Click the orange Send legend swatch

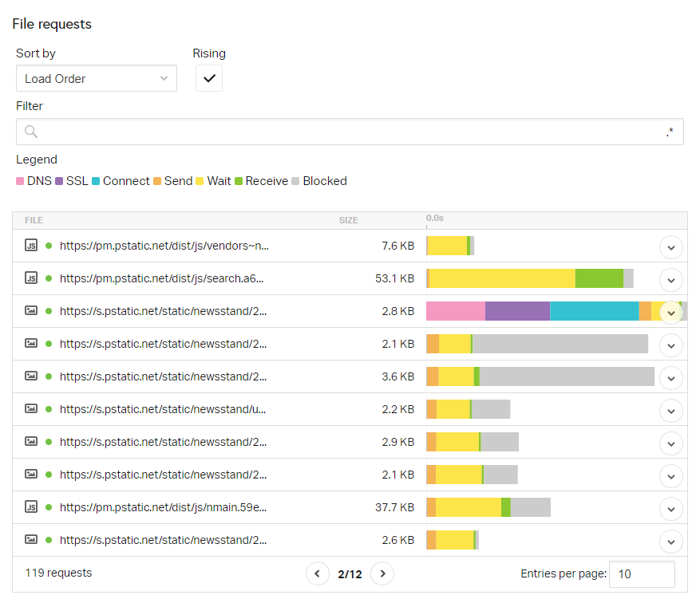click(156, 181)
